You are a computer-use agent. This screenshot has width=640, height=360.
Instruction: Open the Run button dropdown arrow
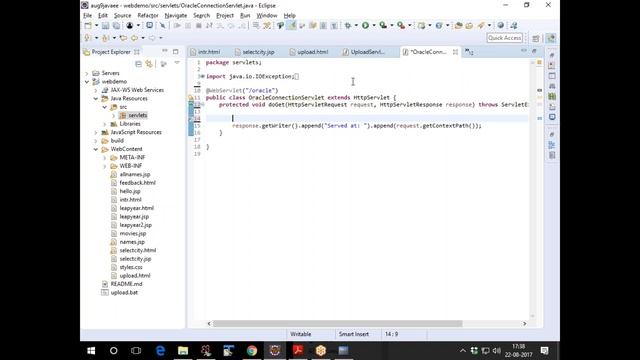[x=374, y=25]
